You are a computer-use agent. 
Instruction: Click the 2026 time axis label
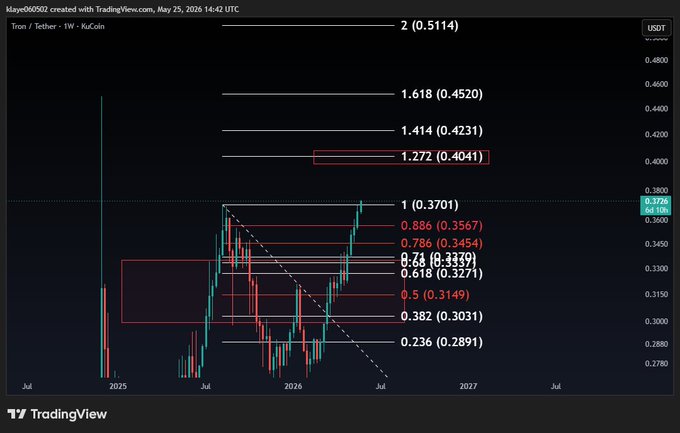click(293, 386)
